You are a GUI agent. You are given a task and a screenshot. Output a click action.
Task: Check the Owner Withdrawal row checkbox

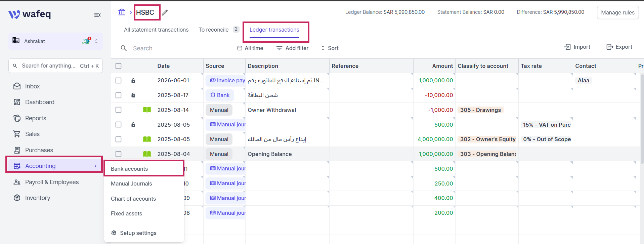118,110
